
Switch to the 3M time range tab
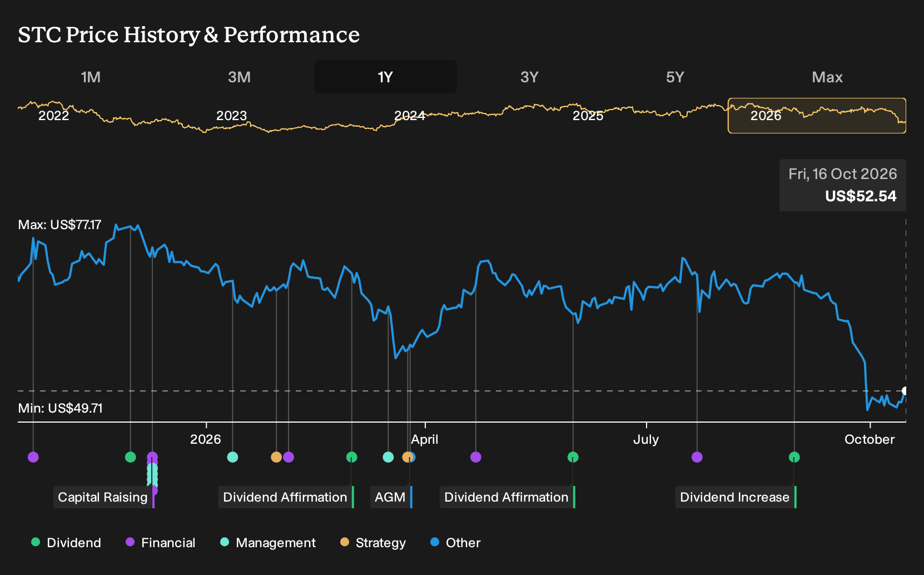tap(239, 77)
